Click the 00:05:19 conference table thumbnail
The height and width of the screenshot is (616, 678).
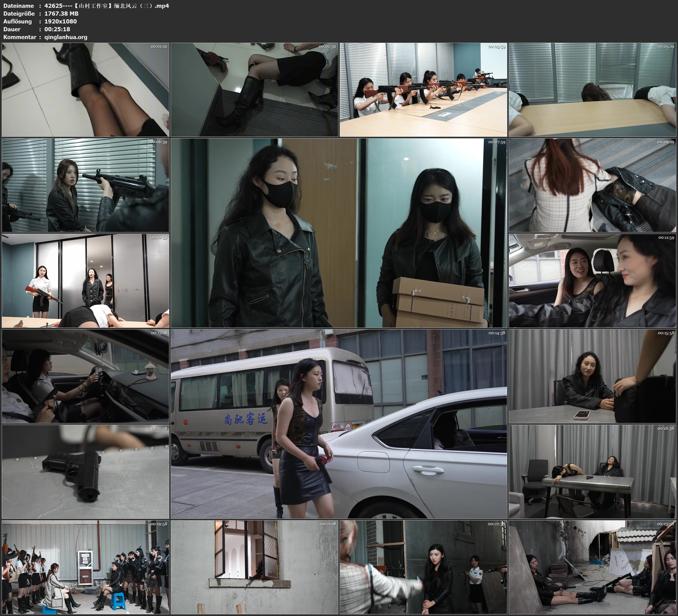tap(592, 89)
